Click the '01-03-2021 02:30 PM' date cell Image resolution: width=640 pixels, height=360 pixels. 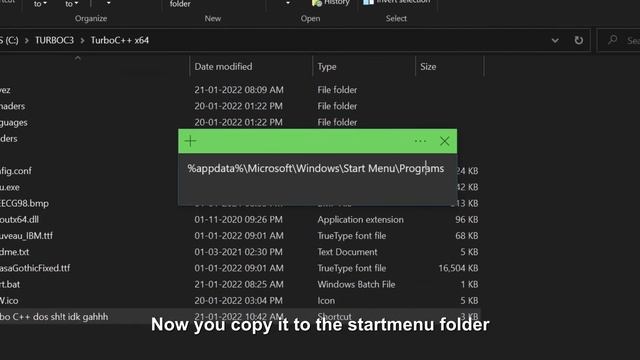coord(238,252)
